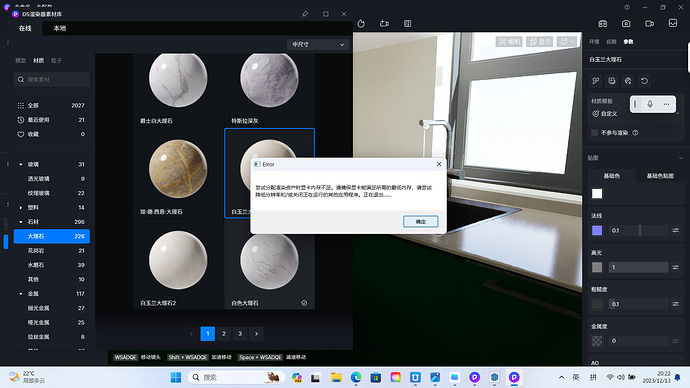Switch to 后期 panel tab
Viewport: 690px width, 388px height.
point(611,41)
